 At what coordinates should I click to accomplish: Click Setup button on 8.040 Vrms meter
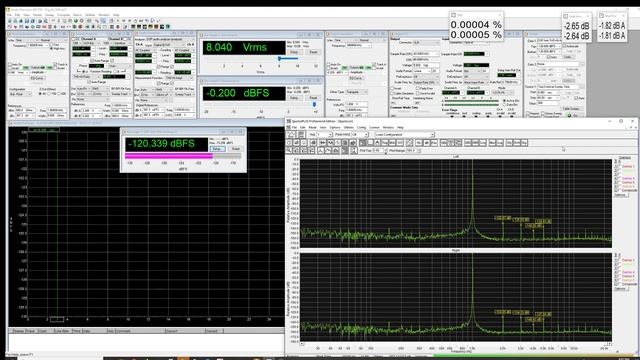(294, 52)
